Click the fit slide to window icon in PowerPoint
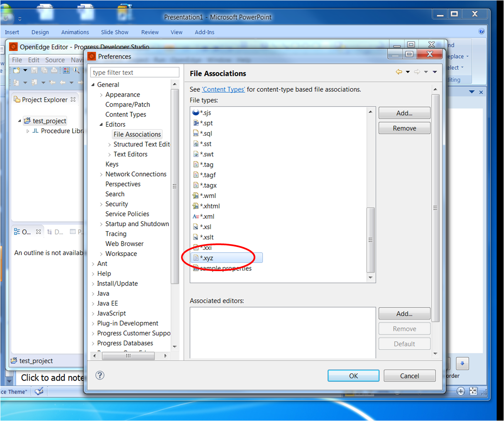The width and height of the screenshot is (504, 421). (x=473, y=391)
